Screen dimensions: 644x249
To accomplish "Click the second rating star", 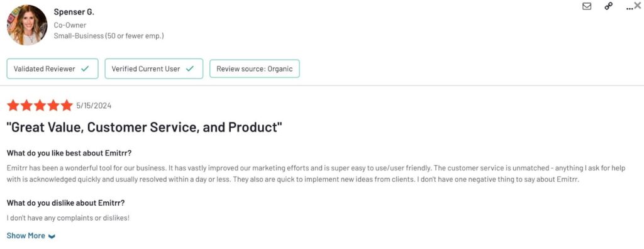I will tap(26, 106).
